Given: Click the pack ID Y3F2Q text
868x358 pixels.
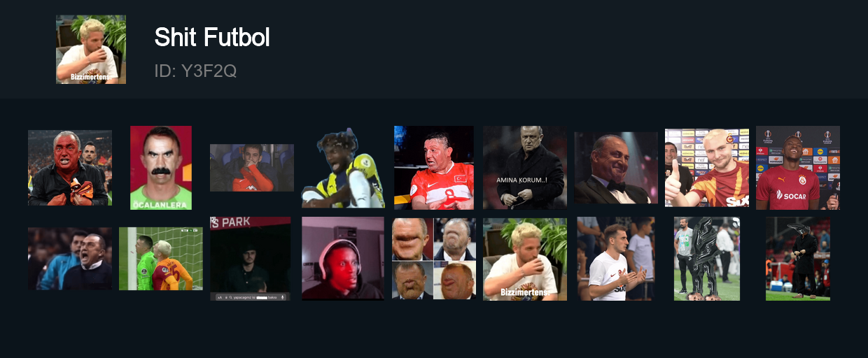Looking at the screenshot, I should coord(195,71).
